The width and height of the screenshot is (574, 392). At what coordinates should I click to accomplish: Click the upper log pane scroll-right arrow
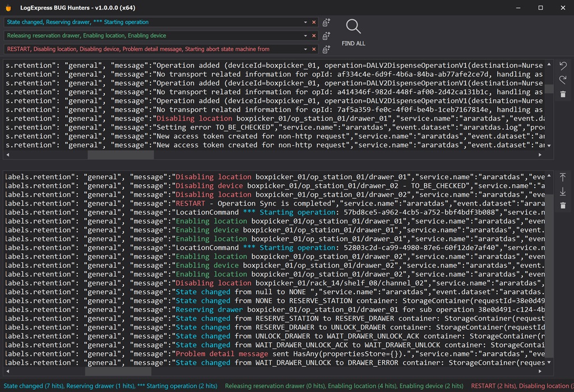[x=540, y=155]
